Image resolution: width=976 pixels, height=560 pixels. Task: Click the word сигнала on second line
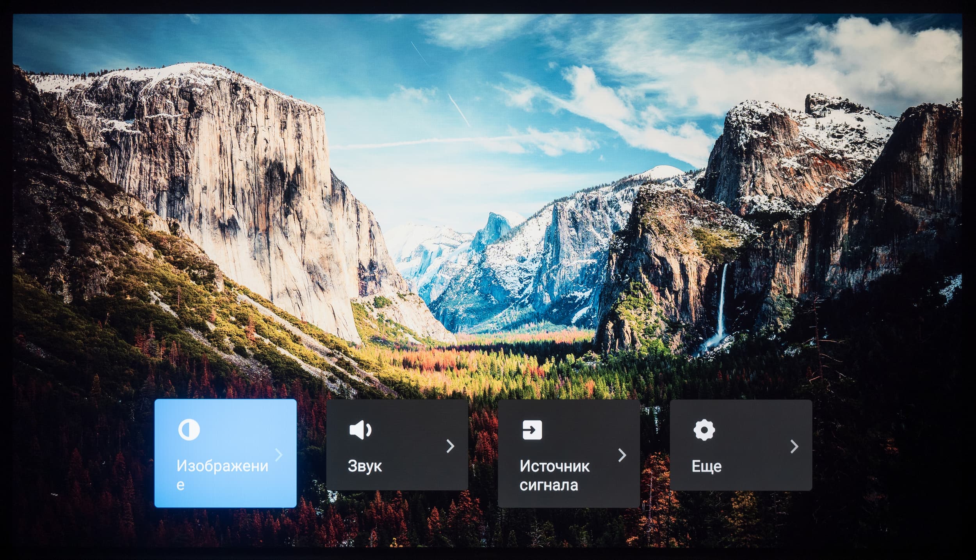point(549,485)
